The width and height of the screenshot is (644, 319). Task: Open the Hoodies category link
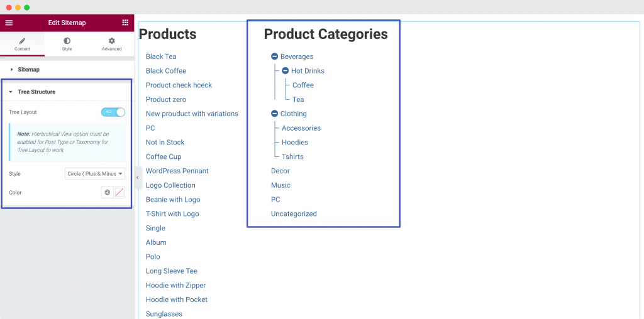295,143
